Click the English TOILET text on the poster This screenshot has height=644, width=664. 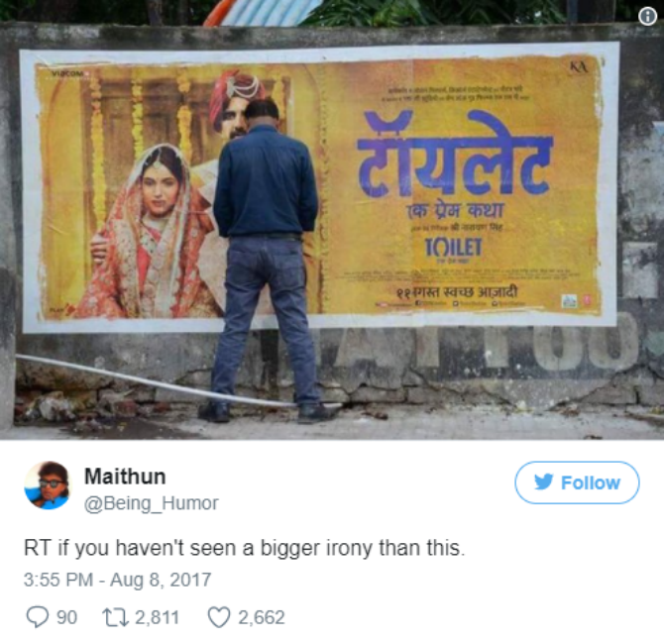coord(454,247)
